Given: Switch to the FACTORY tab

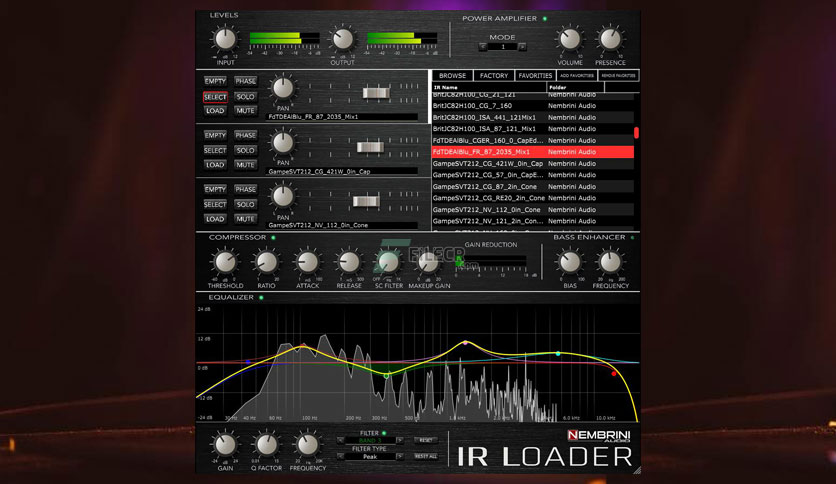Looking at the screenshot, I should coord(494,76).
